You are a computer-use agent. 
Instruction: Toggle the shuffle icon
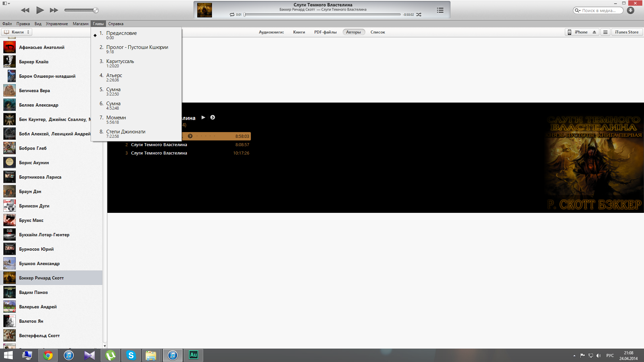[419, 14]
